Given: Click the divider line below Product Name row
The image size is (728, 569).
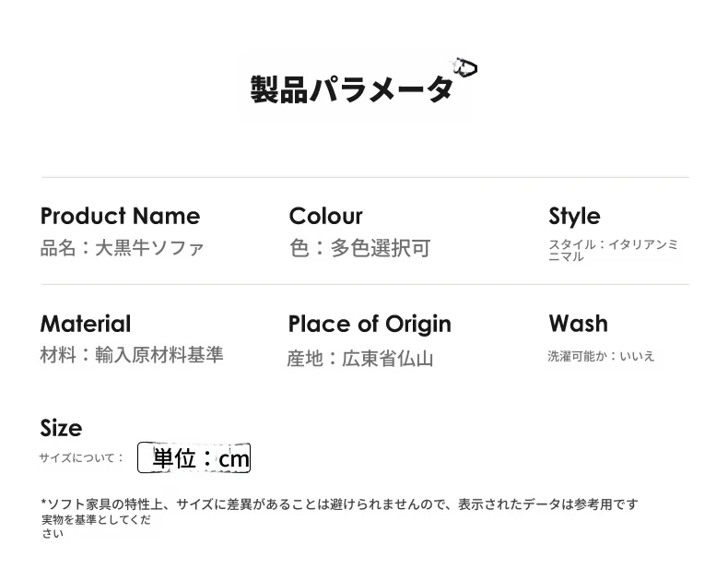Looking at the screenshot, I should [x=365, y=284].
